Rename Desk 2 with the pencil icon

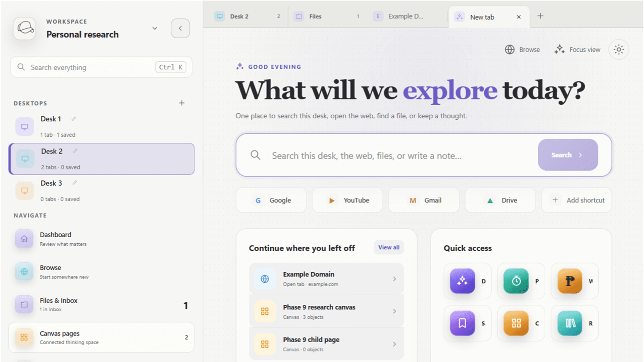tap(75, 151)
